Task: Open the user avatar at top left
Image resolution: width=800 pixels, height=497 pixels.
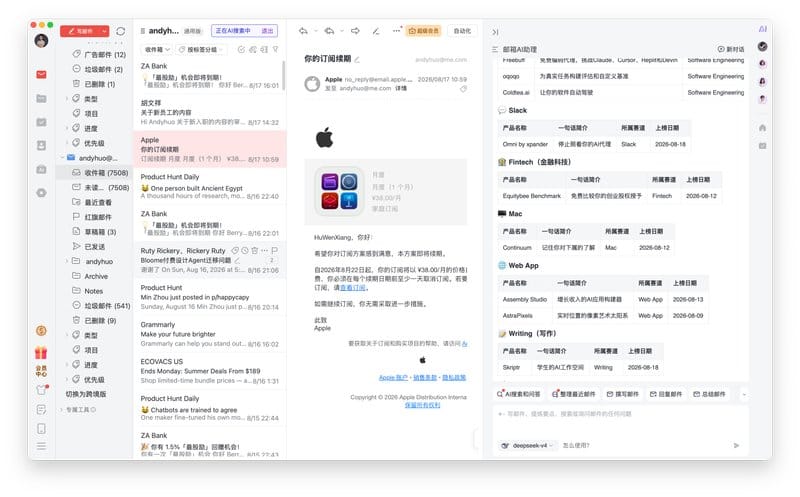Action: coord(41,40)
